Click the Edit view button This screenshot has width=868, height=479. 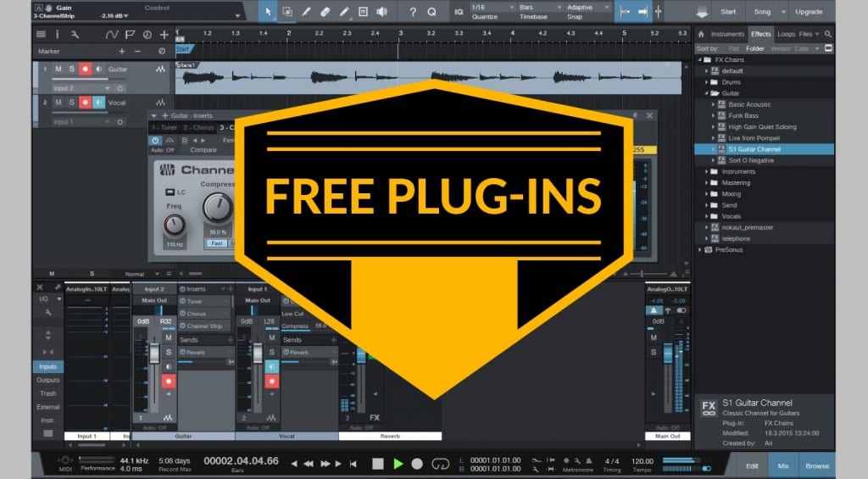coord(752,465)
